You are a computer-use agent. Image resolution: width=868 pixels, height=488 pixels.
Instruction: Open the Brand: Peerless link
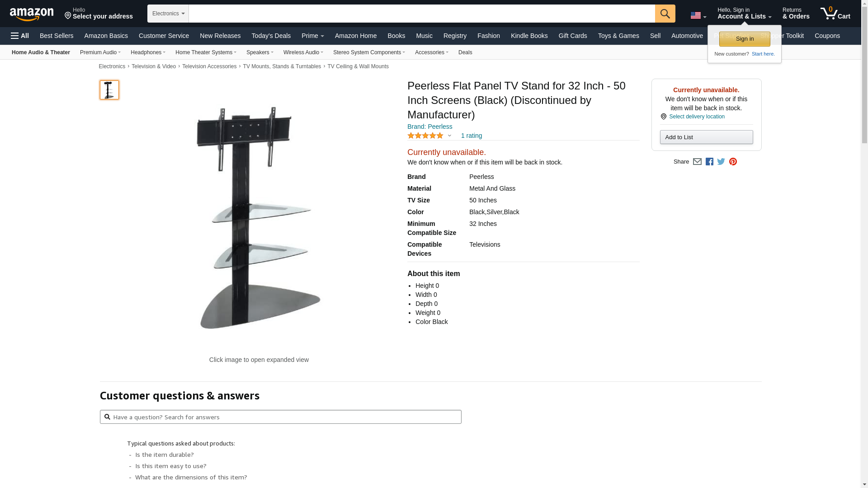coord(429,127)
